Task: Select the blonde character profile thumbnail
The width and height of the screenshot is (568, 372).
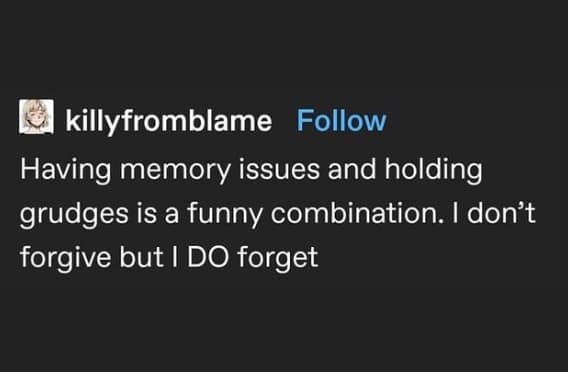Action: point(36,117)
